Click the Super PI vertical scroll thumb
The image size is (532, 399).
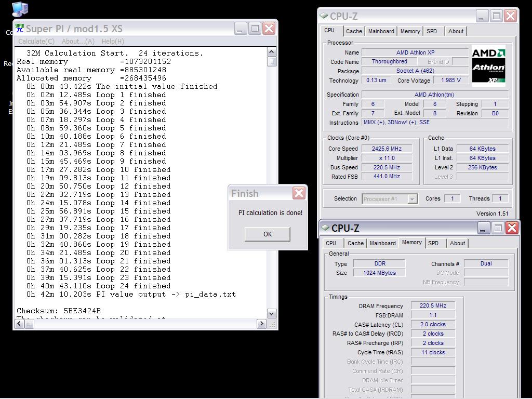pyautogui.click(x=271, y=62)
